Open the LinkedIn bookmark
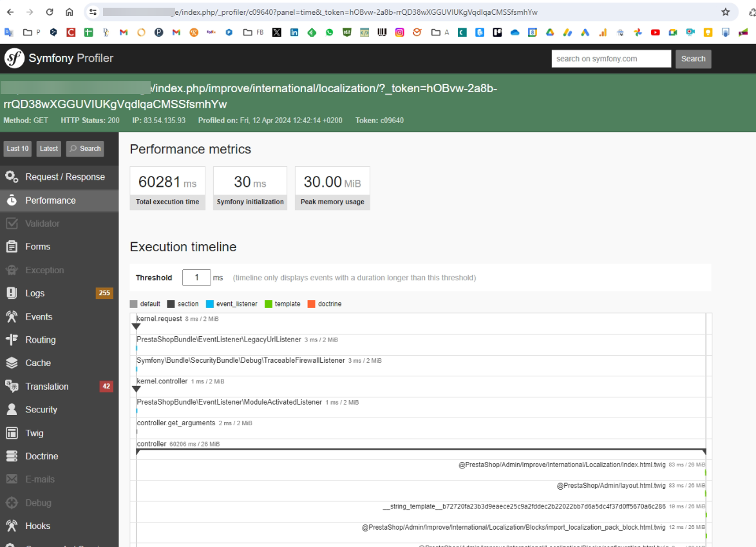The height and width of the screenshot is (547, 756). 294,32
